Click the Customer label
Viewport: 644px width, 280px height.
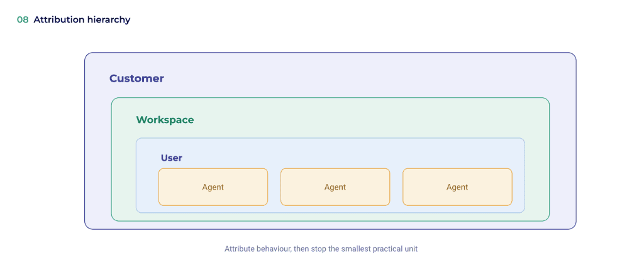pyautogui.click(x=136, y=78)
